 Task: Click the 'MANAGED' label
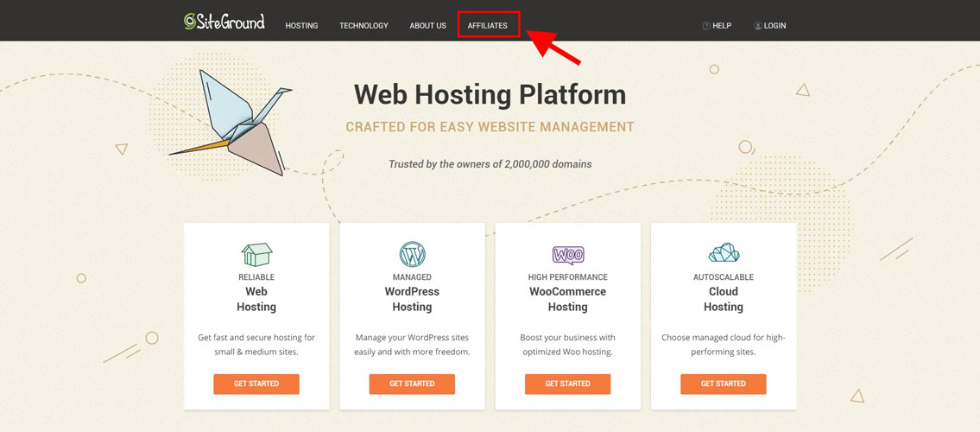coord(412,277)
